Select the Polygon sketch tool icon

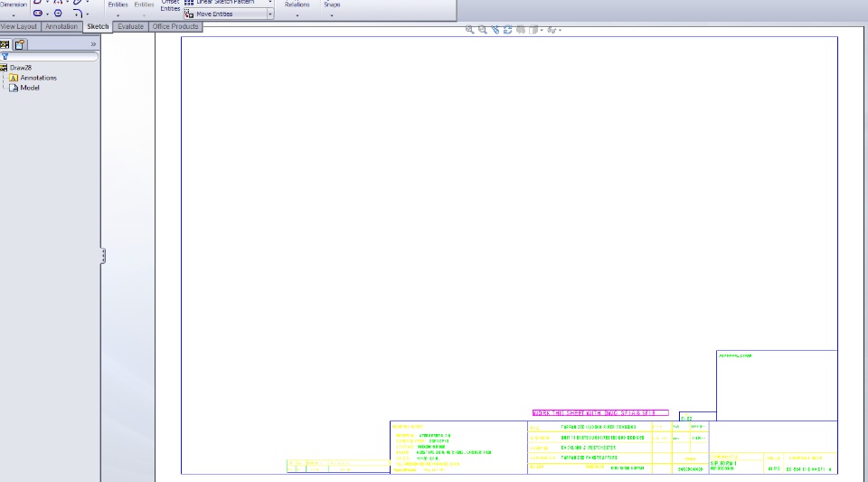click(x=58, y=14)
